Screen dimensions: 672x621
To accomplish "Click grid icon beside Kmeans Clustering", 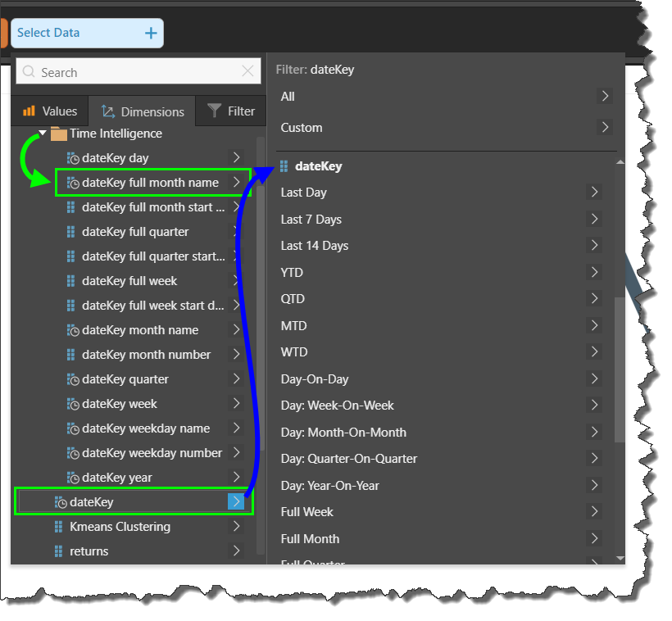I will pos(59,527).
